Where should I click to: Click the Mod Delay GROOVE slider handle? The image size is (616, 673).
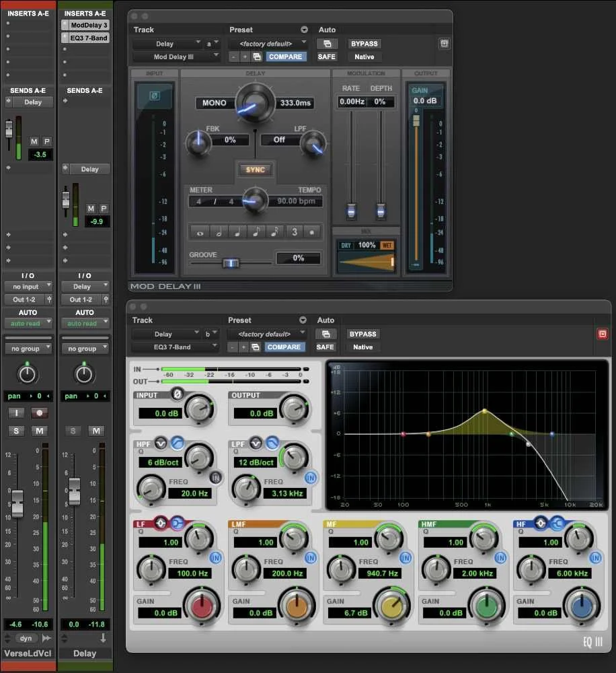pyautogui.click(x=231, y=263)
